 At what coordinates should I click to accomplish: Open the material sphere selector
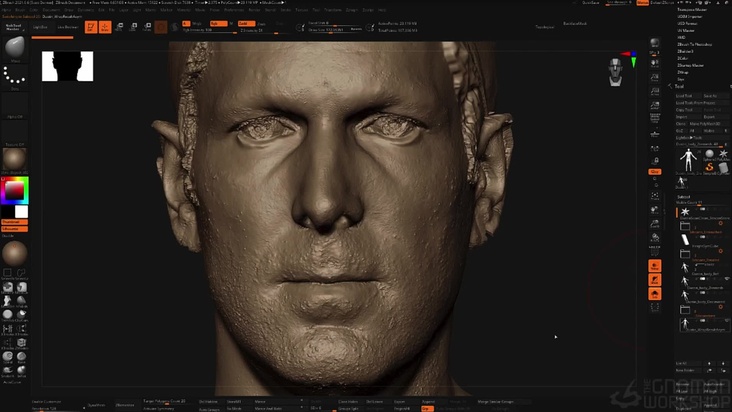click(15, 158)
